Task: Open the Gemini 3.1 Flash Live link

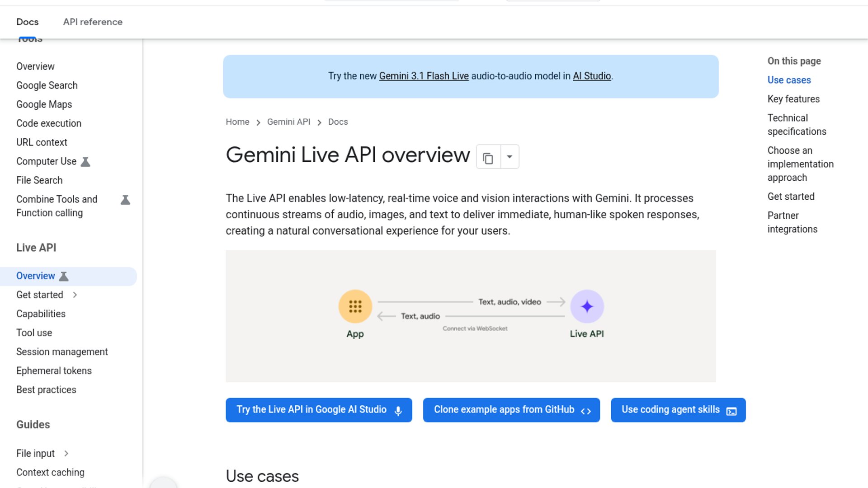Action: [x=424, y=76]
